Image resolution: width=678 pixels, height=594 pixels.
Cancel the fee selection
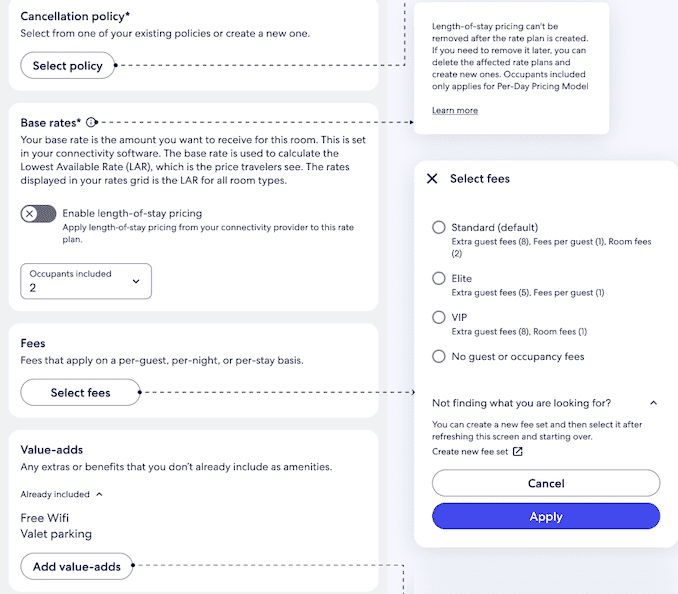[x=546, y=484]
